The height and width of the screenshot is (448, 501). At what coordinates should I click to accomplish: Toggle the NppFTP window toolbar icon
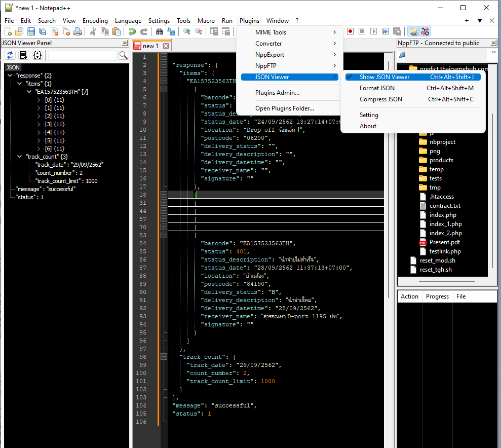point(413,31)
